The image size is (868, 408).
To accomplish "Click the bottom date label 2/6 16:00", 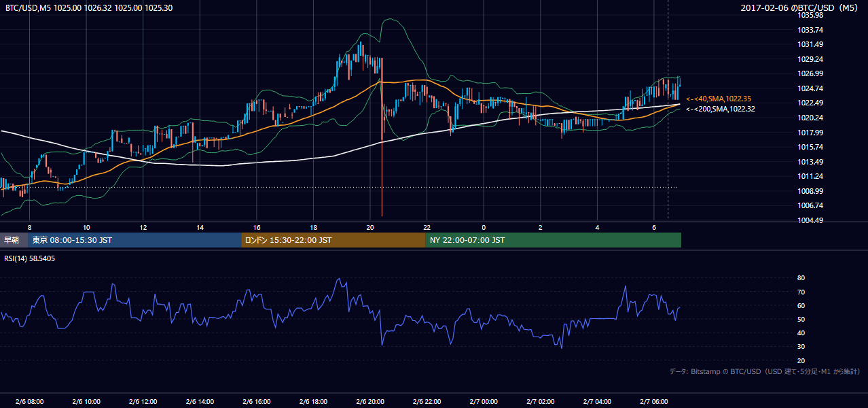I will [257, 401].
